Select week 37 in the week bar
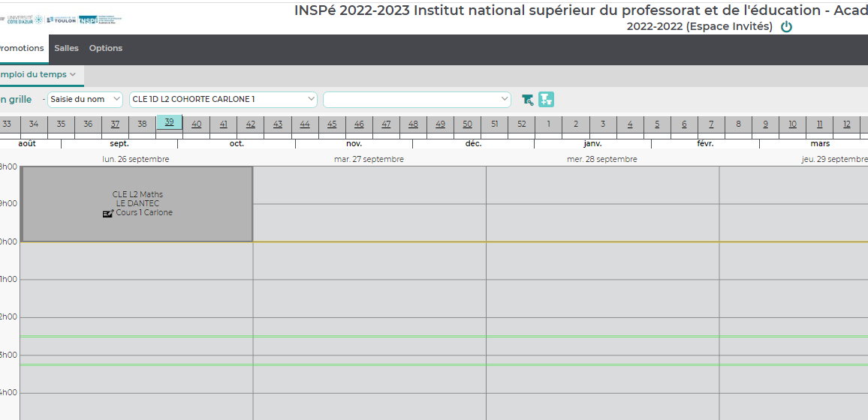 coord(115,124)
